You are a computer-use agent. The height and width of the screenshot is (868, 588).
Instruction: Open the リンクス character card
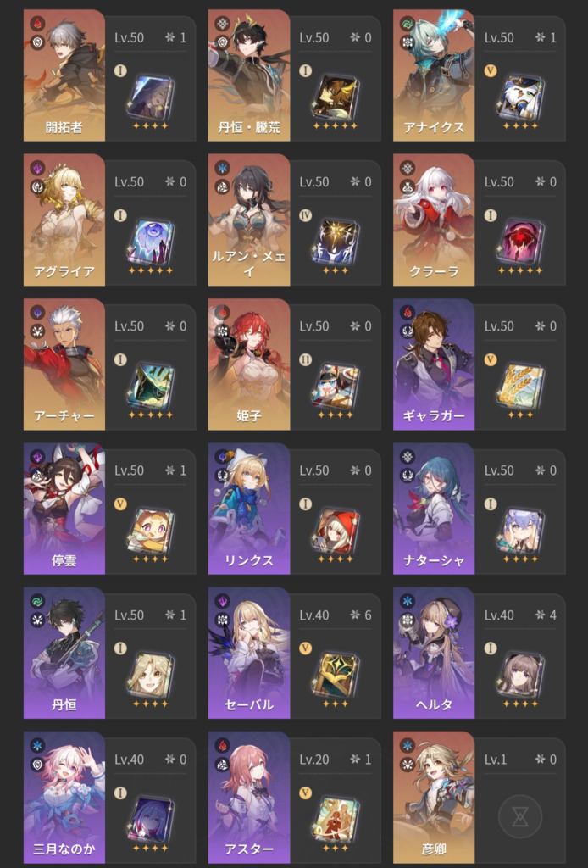tap(294, 509)
